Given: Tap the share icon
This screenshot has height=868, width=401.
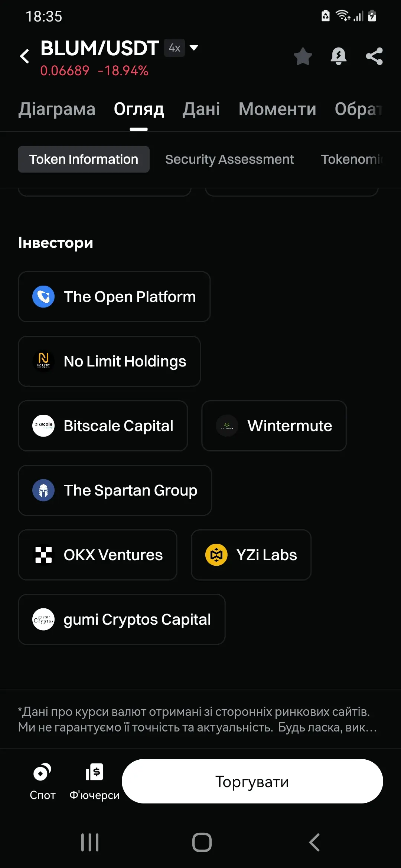Looking at the screenshot, I should click(374, 56).
